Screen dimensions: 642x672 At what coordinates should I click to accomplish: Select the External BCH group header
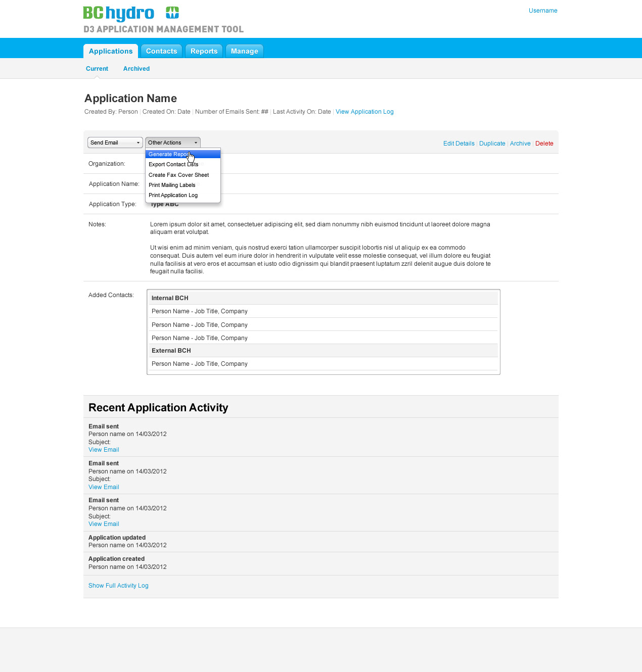click(x=324, y=351)
